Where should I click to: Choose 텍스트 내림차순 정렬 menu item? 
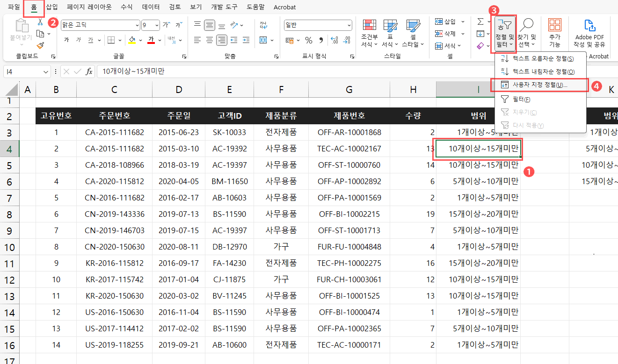[541, 71]
